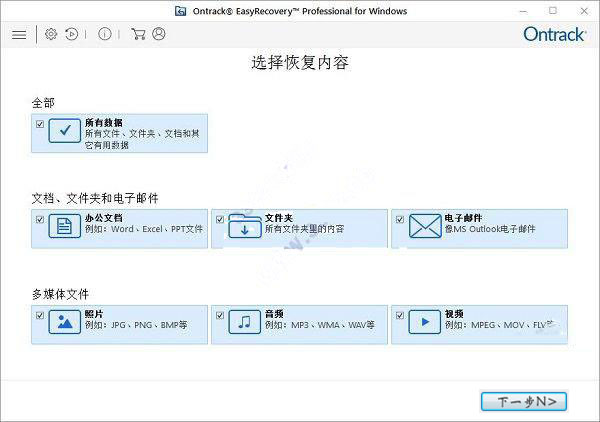Viewport: 600px width, 422px height.
Task: Click the music note audio icon
Action: pos(244,323)
